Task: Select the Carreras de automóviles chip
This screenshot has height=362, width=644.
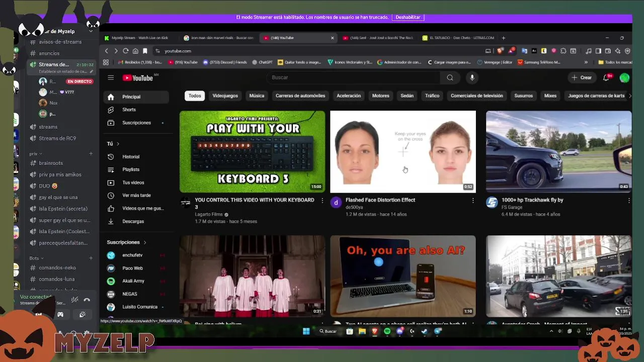Action: (300, 96)
